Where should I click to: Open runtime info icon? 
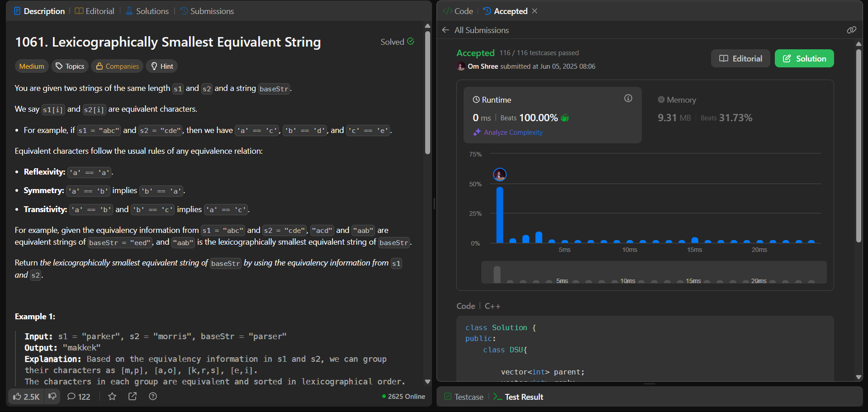628,98
